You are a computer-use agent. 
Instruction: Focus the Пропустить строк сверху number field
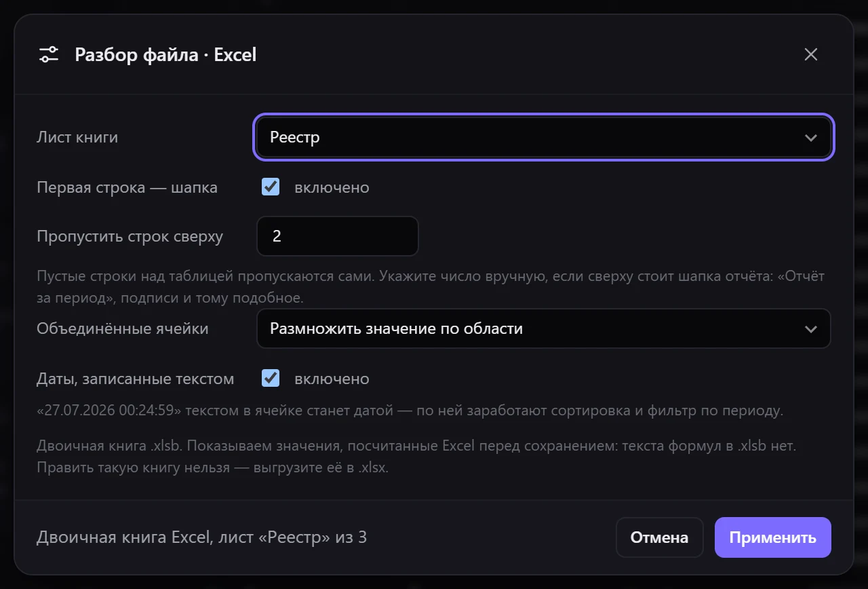pos(338,236)
